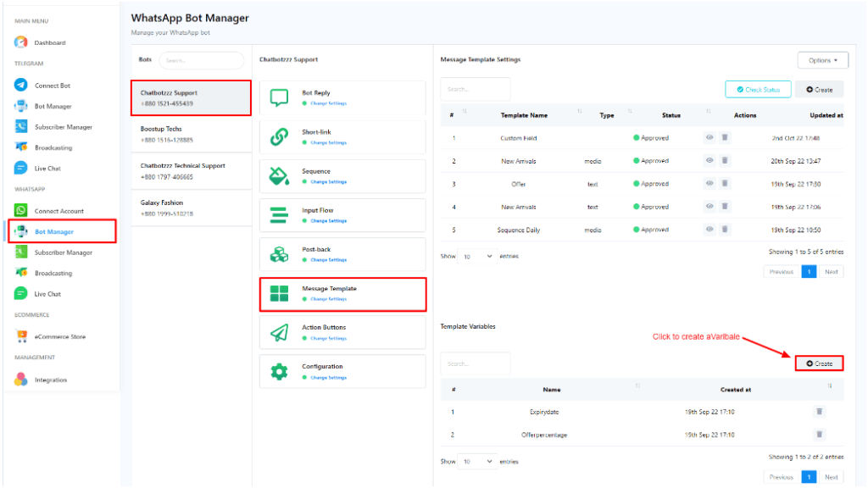Screen dimensions: 868x488
Task: Click the Bots search field
Action: pos(201,61)
